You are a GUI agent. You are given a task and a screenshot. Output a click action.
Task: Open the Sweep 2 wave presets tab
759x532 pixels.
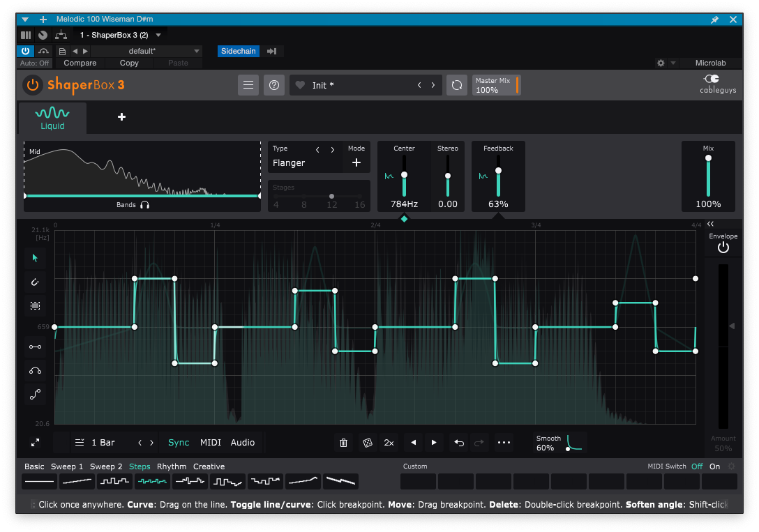tap(106, 466)
